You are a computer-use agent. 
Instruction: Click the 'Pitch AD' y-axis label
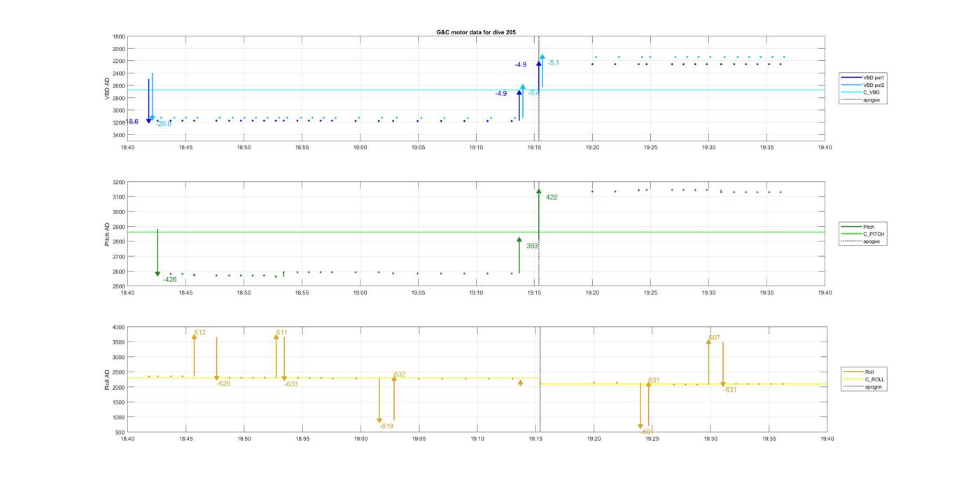tap(108, 234)
